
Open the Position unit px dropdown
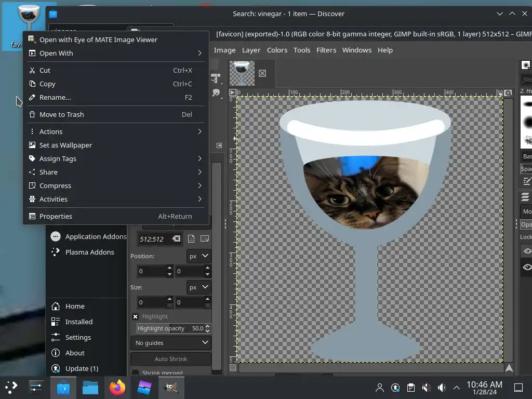click(199, 256)
